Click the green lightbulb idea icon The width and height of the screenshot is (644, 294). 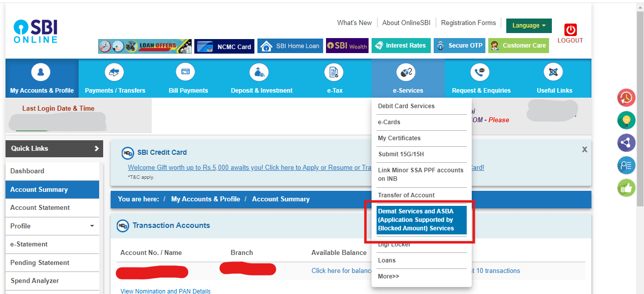(626, 120)
